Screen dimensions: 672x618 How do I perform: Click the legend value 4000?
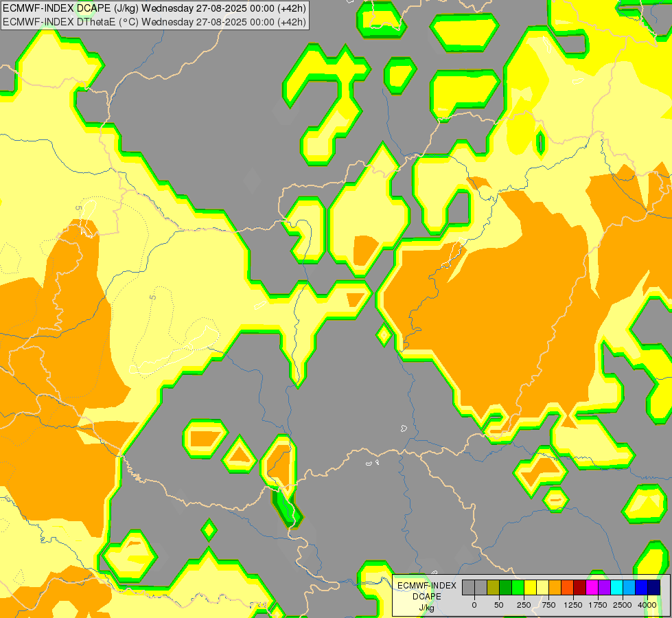(x=647, y=605)
